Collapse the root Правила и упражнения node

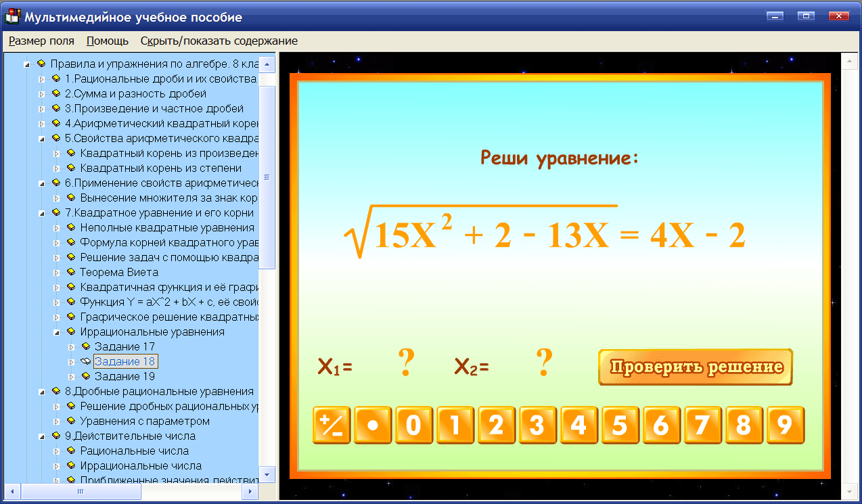click(26, 64)
